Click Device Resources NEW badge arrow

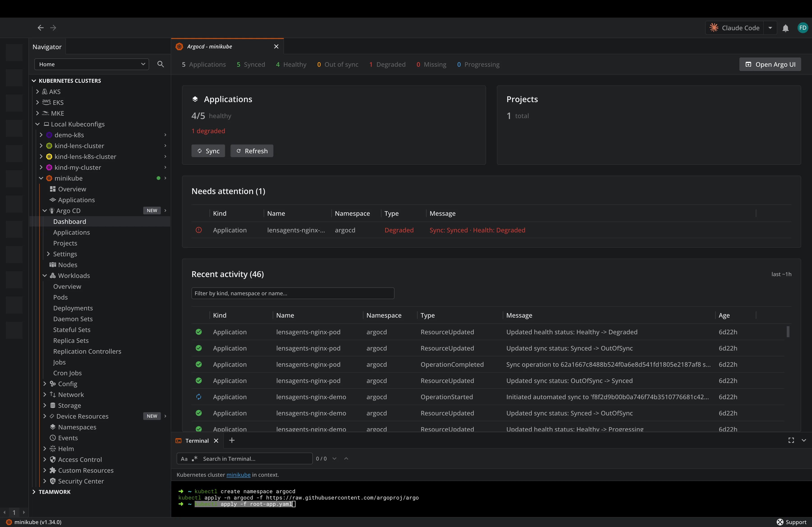point(165,416)
